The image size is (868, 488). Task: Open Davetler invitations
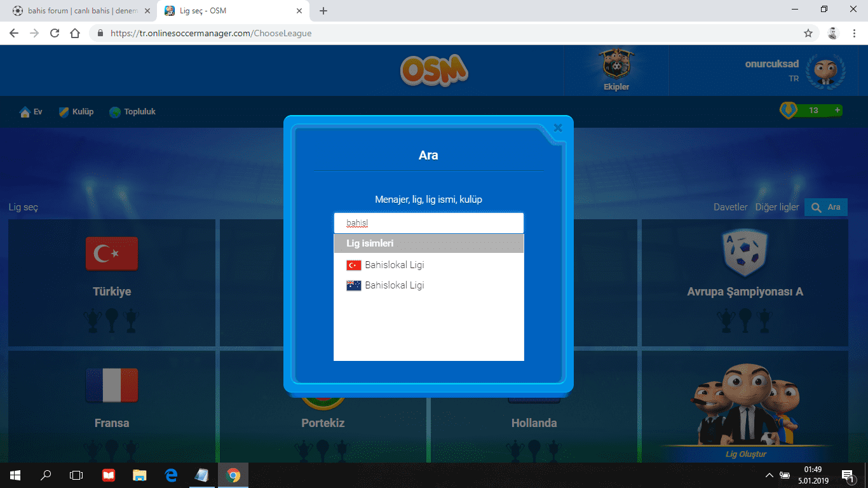click(731, 207)
